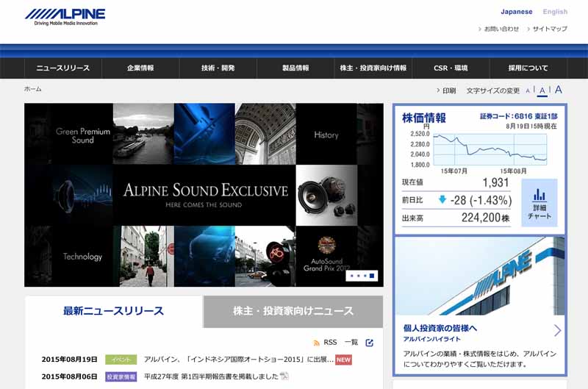Image resolution: width=588 pixels, height=389 pixels.
Task: Open the 個人投資家の皆様へ heading link
Action: point(440,328)
